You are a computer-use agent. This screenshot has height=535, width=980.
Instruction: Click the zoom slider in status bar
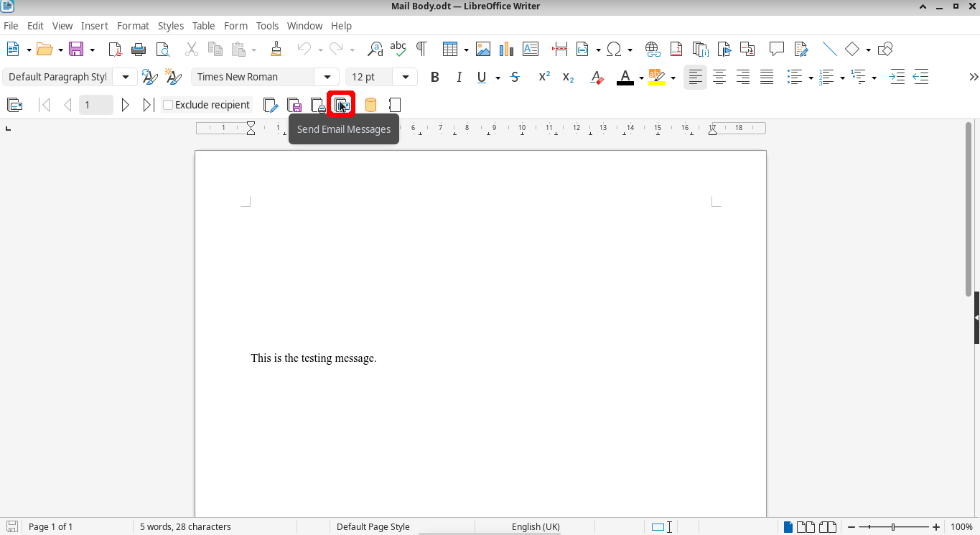pyautogui.click(x=893, y=526)
